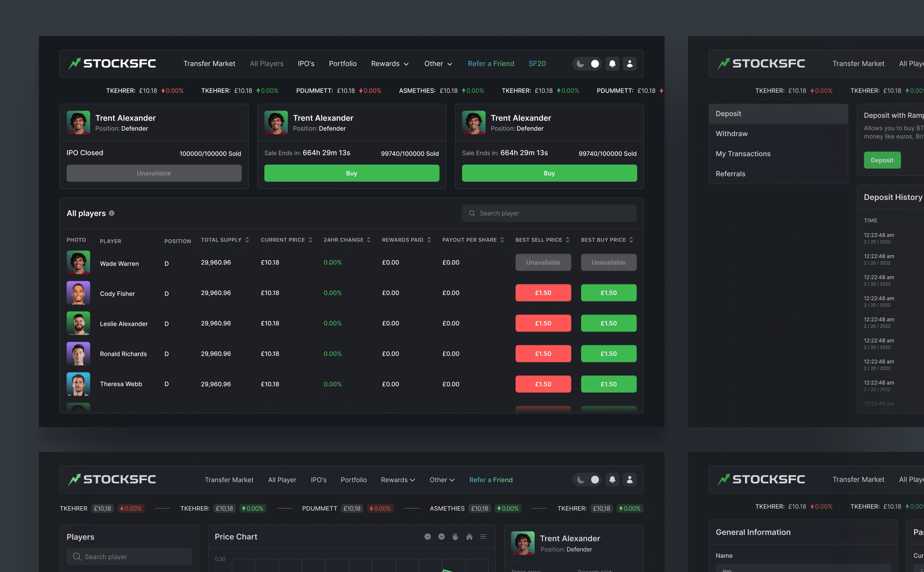Click the green Deposit button in the Deposit window
The width and height of the screenshot is (924, 572).
point(882,160)
